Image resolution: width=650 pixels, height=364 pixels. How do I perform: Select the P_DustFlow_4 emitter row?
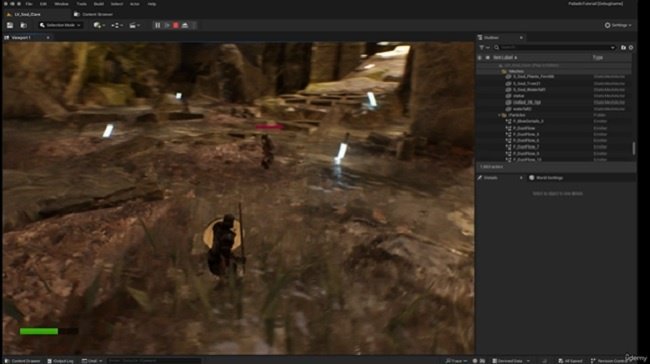tap(555, 134)
